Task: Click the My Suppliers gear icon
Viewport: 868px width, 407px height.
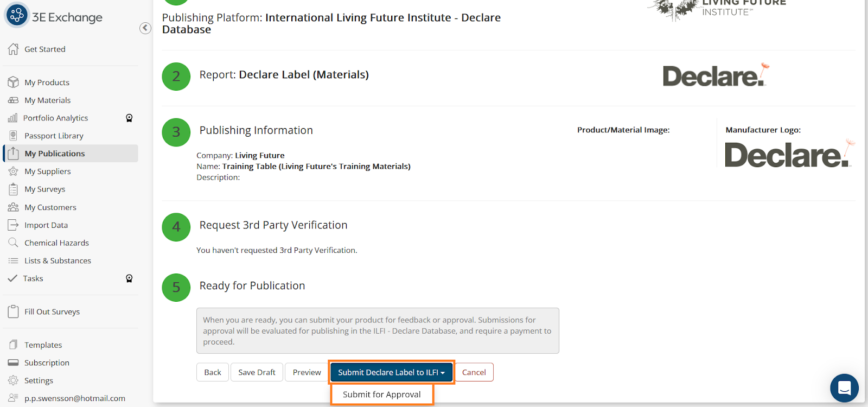Action: tap(14, 171)
